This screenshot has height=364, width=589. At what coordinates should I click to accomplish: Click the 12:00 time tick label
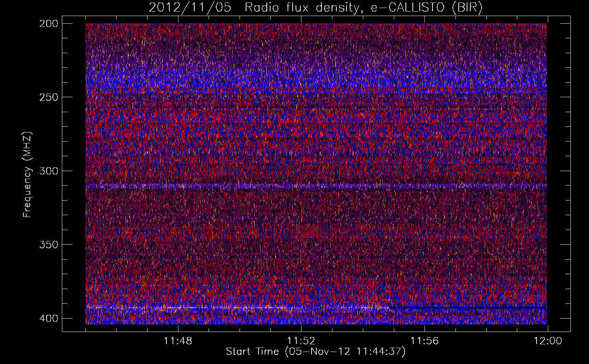[548, 341]
